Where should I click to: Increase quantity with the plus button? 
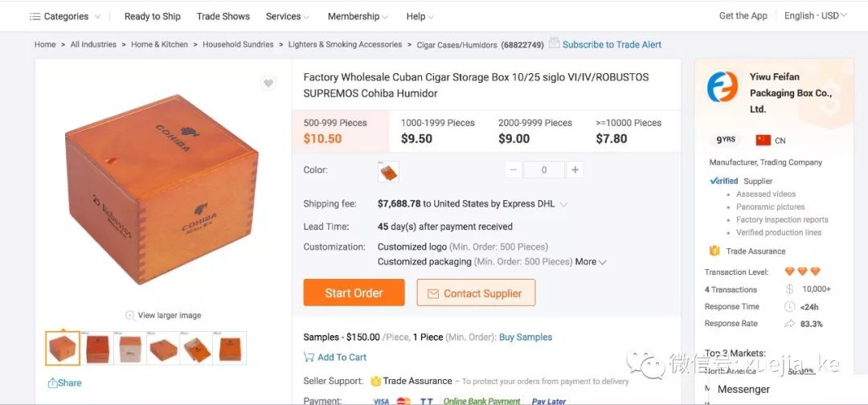(x=575, y=170)
